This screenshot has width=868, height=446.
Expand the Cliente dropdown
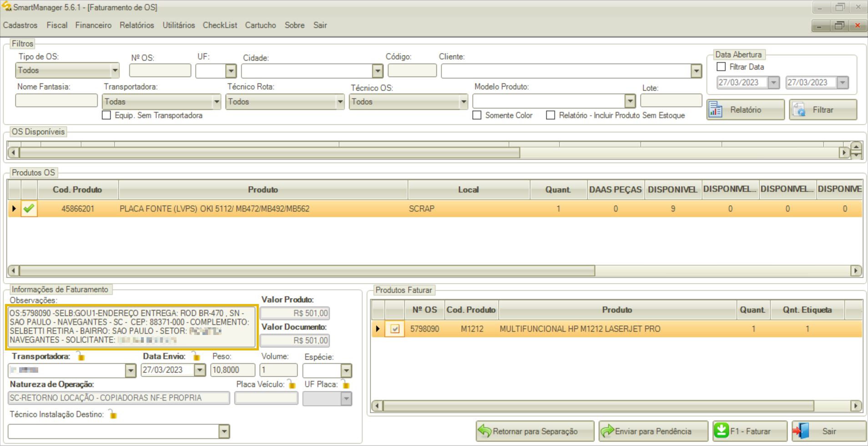pos(696,71)
